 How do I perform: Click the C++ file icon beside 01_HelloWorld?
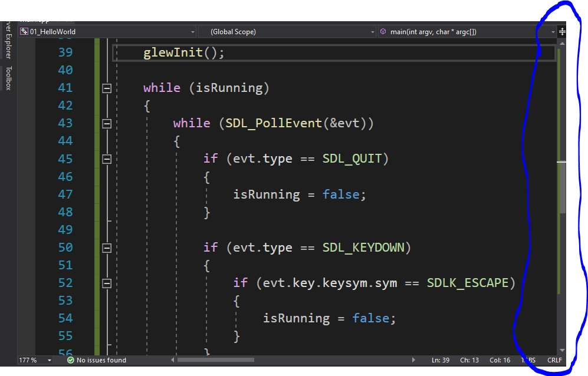24,31
